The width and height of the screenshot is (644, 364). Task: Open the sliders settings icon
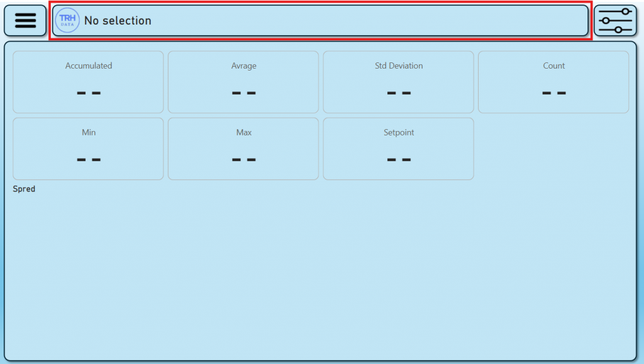pyautogui.click(x=615, y=21)
